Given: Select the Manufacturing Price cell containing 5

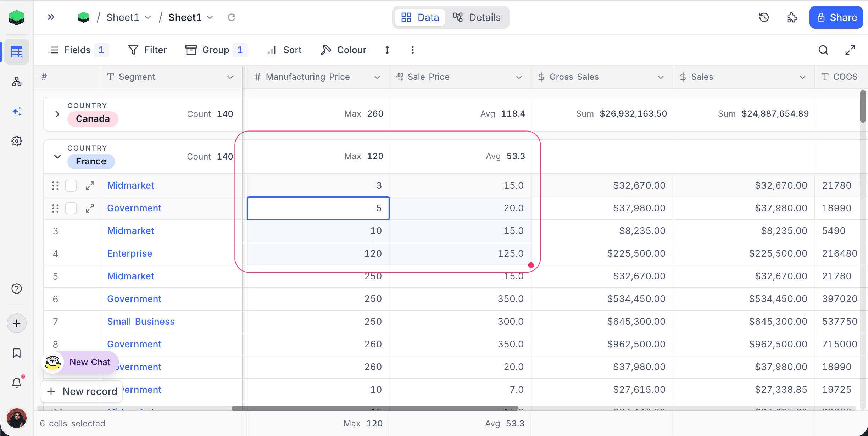Looking at the screenshot, I should pyautogui.click(x=318, y=208).
